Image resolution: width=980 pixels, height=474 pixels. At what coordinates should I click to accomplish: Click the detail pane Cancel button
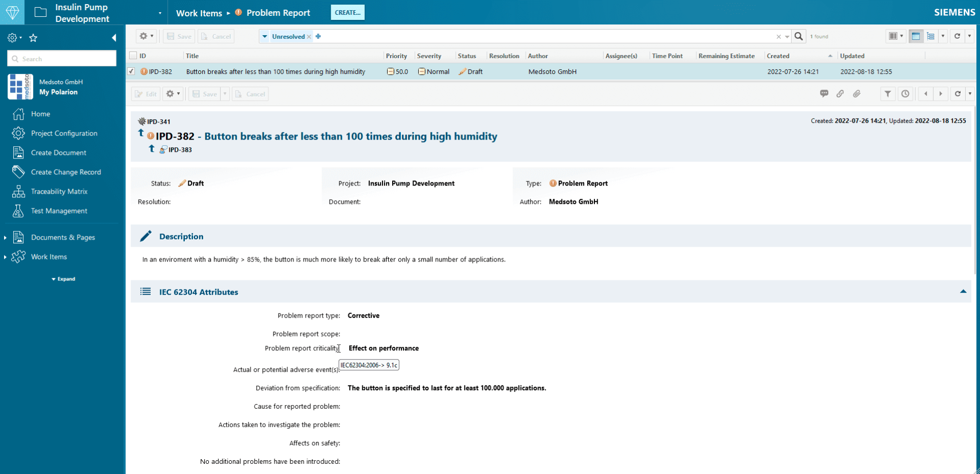point(250,94)
